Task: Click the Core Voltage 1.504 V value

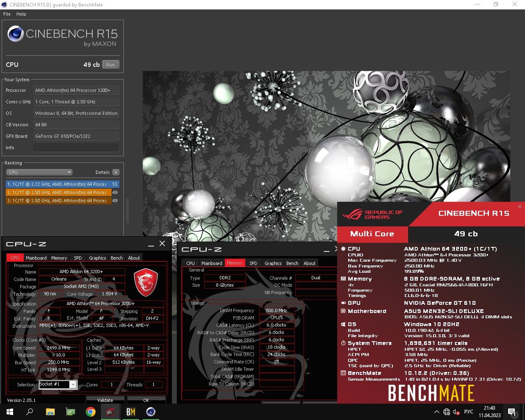Action: click(110, 294)
